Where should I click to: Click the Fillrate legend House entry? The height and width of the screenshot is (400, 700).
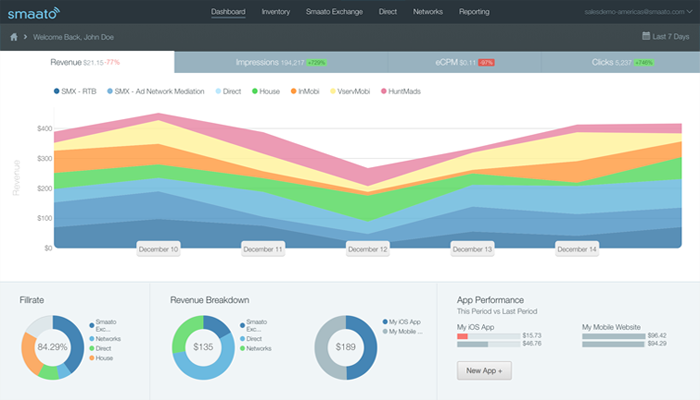coord(101,358)
